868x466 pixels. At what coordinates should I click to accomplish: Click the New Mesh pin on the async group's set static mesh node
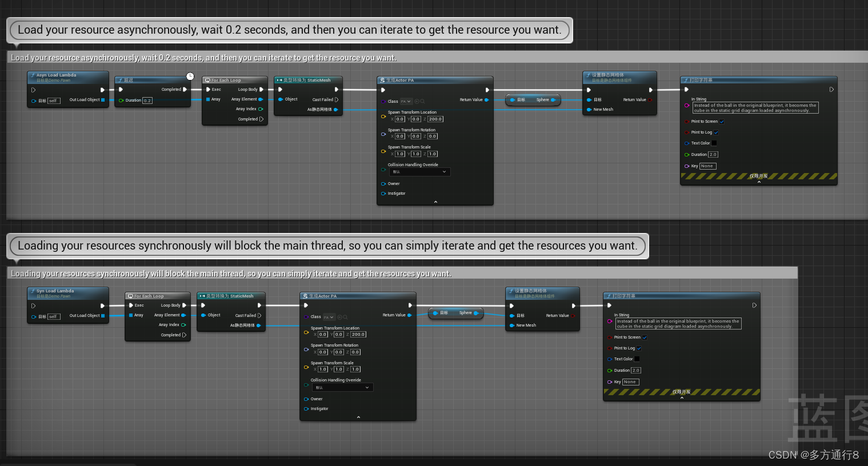point(589,110)
